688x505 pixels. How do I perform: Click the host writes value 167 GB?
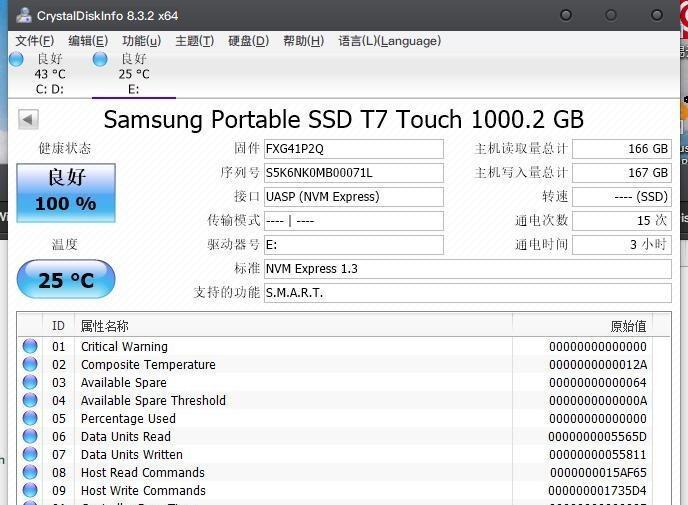tap(622, 173)
